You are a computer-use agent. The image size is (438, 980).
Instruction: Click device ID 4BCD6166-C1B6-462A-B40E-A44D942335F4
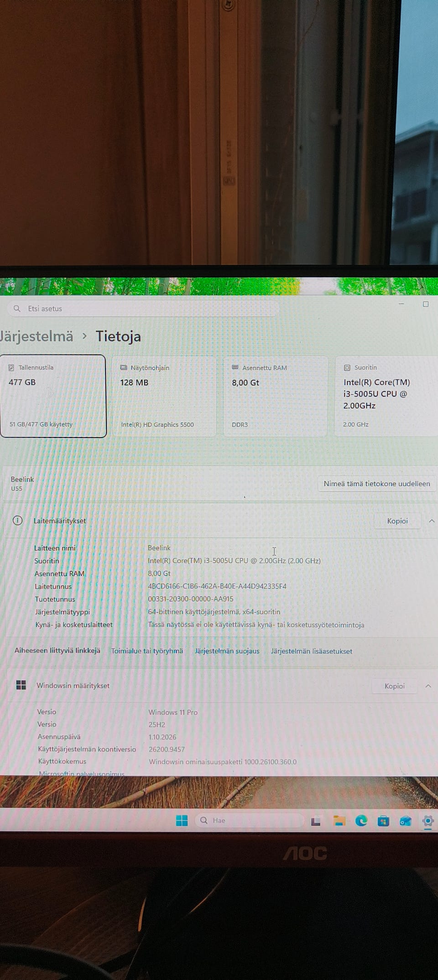tap(217, 586)
